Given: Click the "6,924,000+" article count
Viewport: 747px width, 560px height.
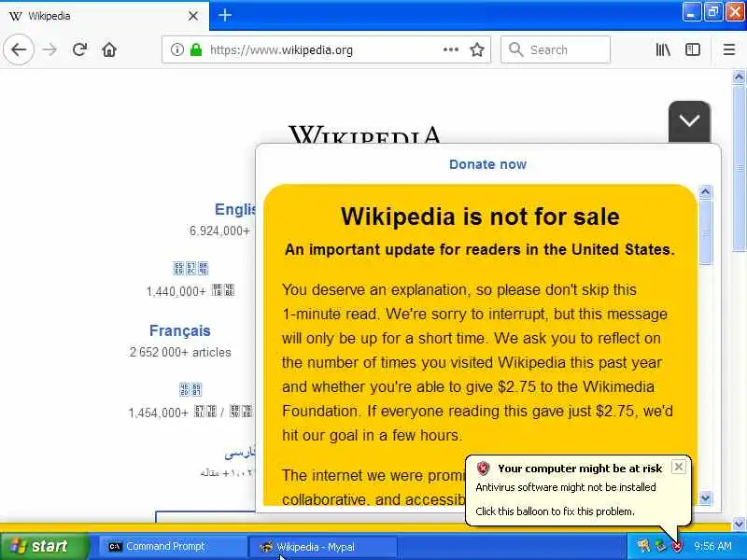Looking at the screenshot, I should click(x=219, y=231).
